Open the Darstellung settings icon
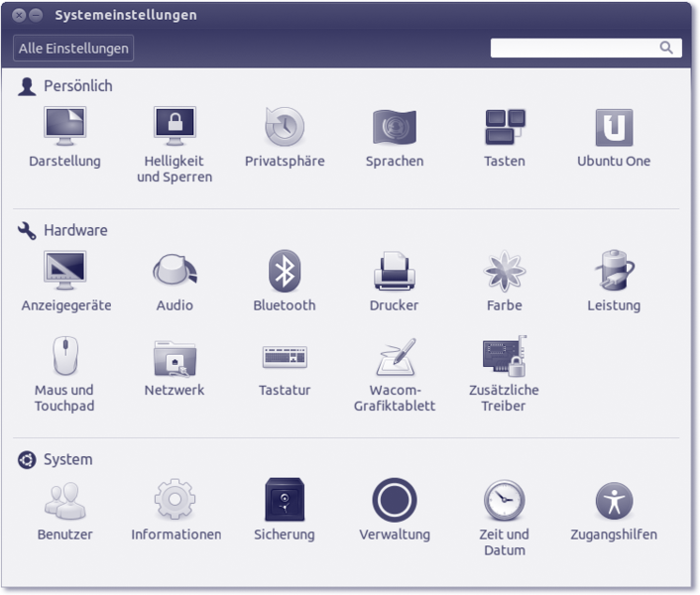Image resolution: width=700 pixels, height=595 pixels. click(x=64, y=129)
